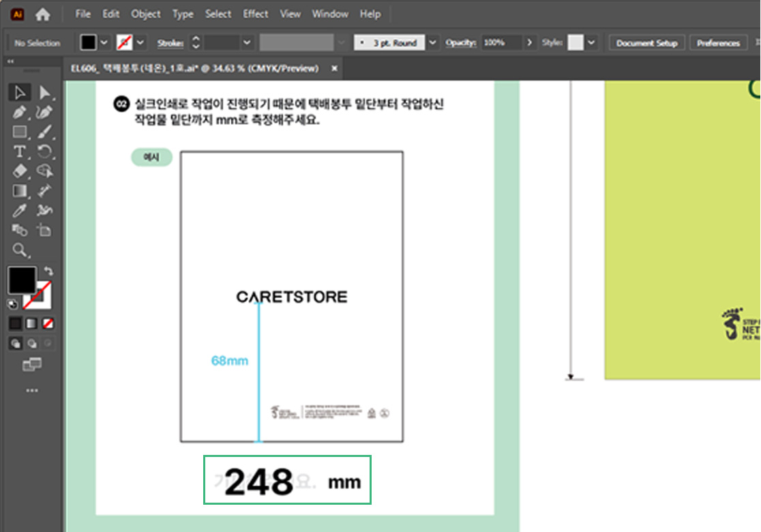The image size is (761, 532).
Task: Click the Document Setup button
Action: point(646,43)
